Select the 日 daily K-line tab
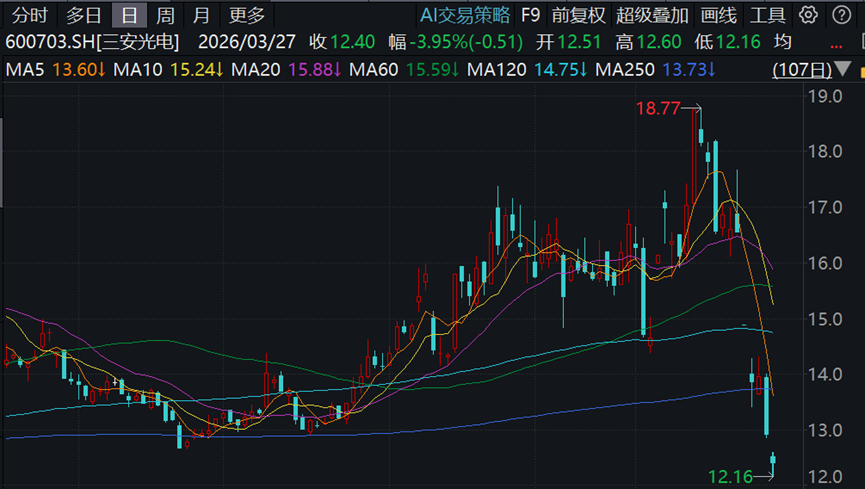Image resolution: width=865 pixels, height=489 pixels. coord(130,15)
